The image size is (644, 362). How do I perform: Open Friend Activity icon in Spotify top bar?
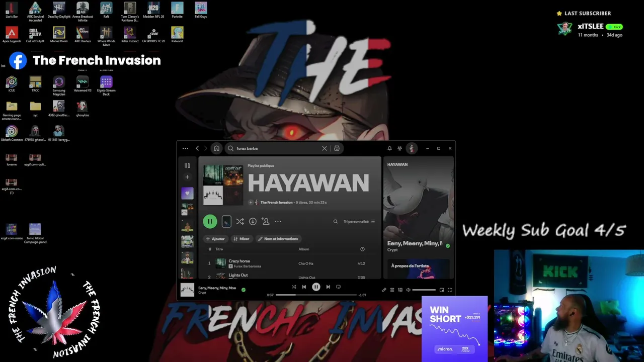click(x=399, y=148)
